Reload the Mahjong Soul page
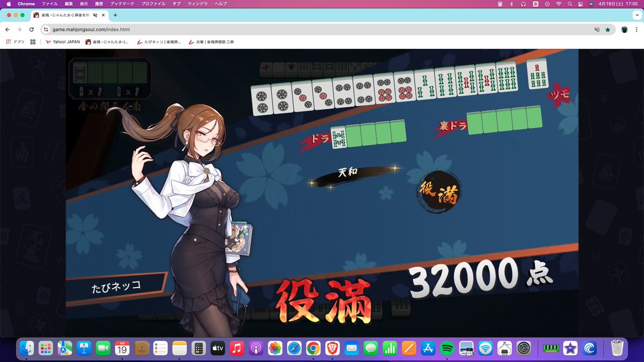Viewport: 644px width, 362px height. [x=32, y=29]
